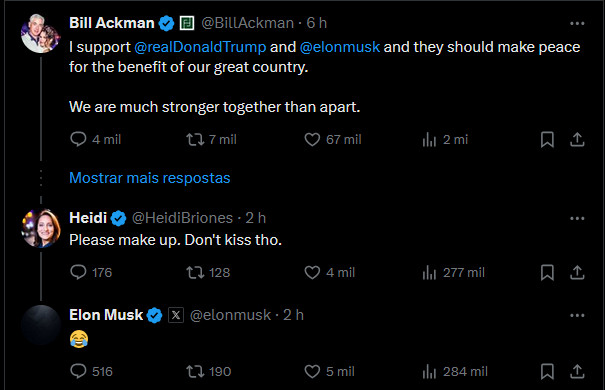Open Bill Ackman's profile picture
Screen dimensions: 605x390
41,34
